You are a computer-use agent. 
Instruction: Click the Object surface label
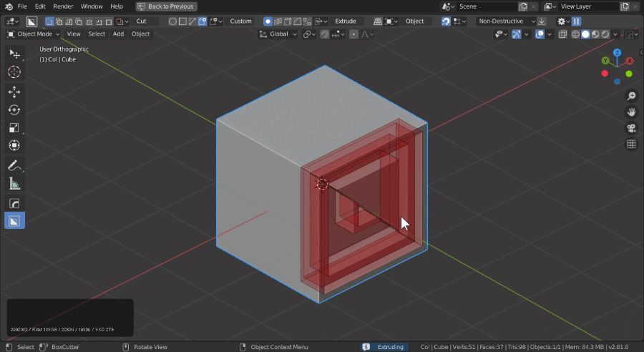414,21
